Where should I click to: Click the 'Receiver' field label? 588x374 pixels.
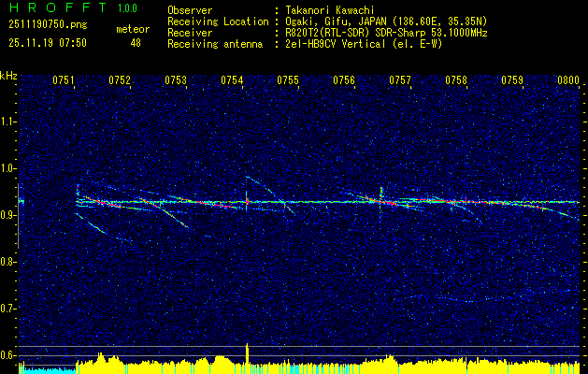tap(190, 33)
